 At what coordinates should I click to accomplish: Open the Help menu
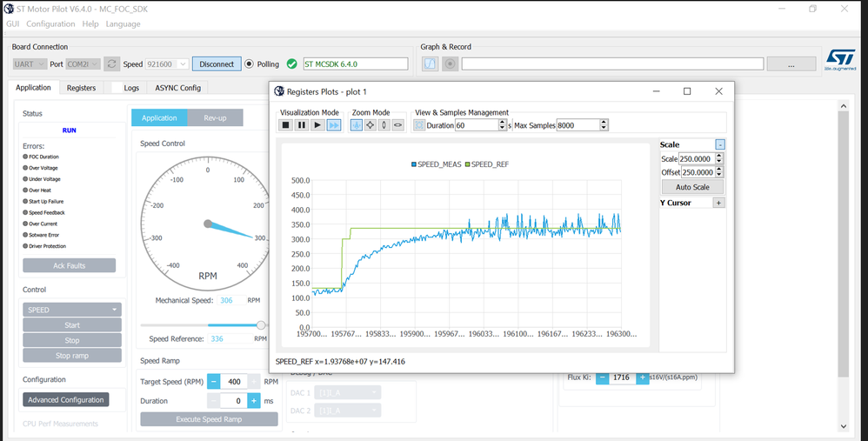(90, 24)
